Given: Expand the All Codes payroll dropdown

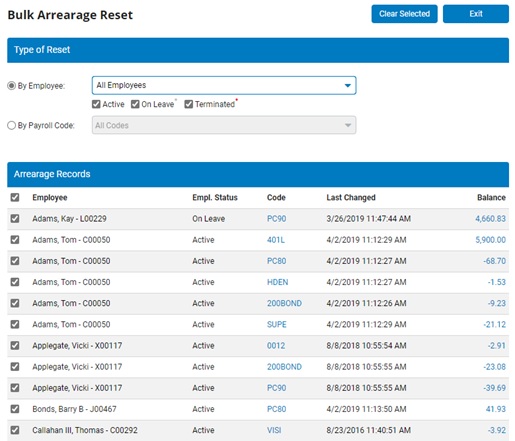Looking at the screenshot, I should 224,125.
